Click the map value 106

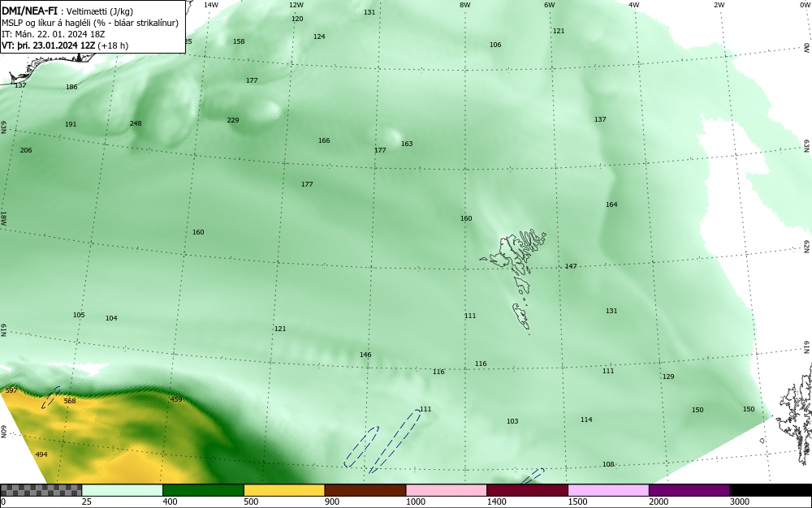(x=495, y=45)
